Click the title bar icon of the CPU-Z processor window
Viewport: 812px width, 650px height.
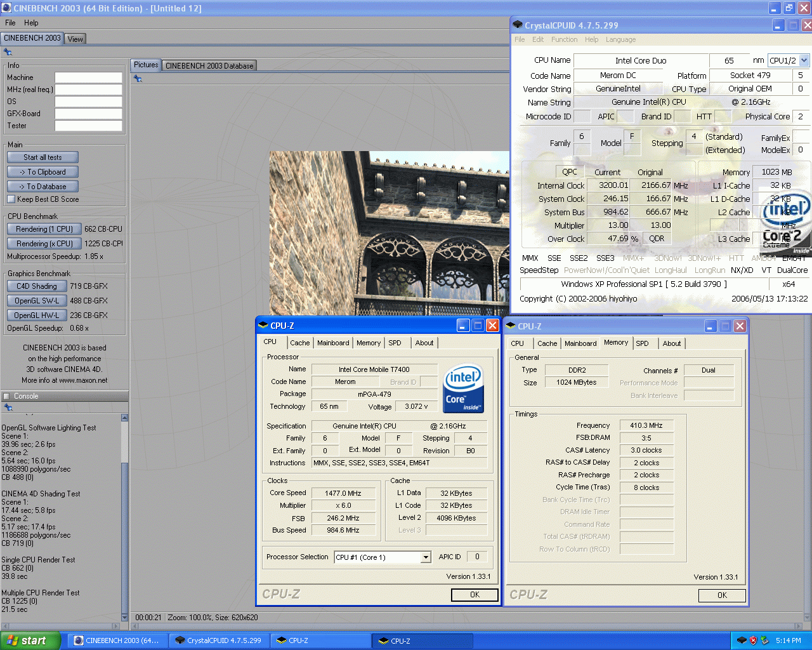click(x=264, y=326)
